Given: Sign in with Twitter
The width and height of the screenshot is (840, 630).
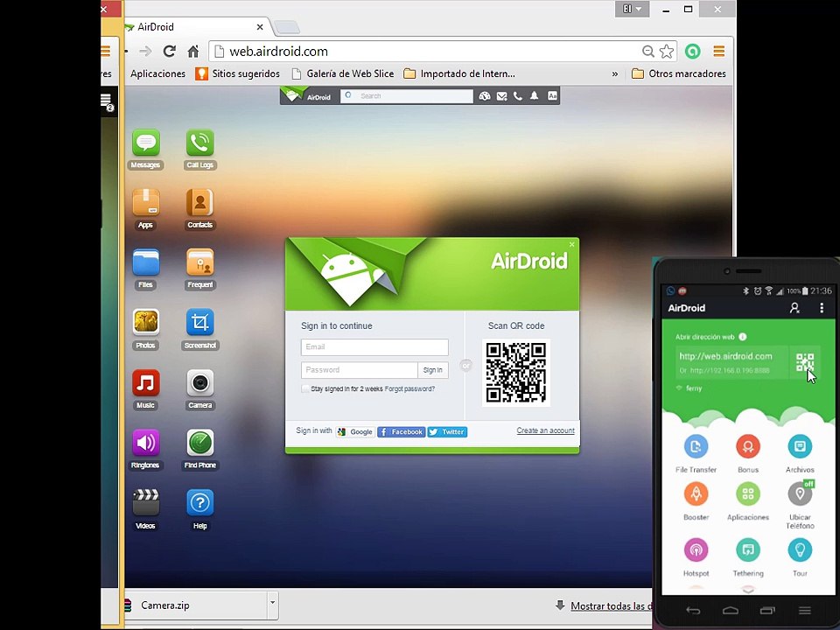Looking at the screenshot, I should pyautogui.click(x=447, y=431).
